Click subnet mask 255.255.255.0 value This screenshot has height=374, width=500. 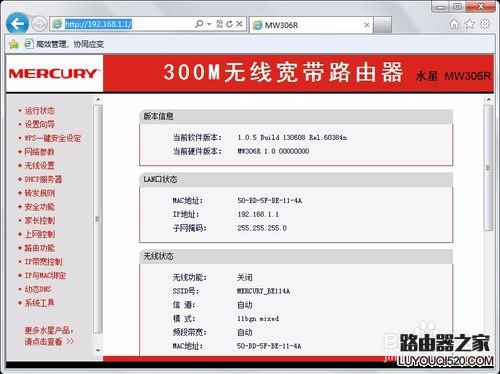click(262, 228)
